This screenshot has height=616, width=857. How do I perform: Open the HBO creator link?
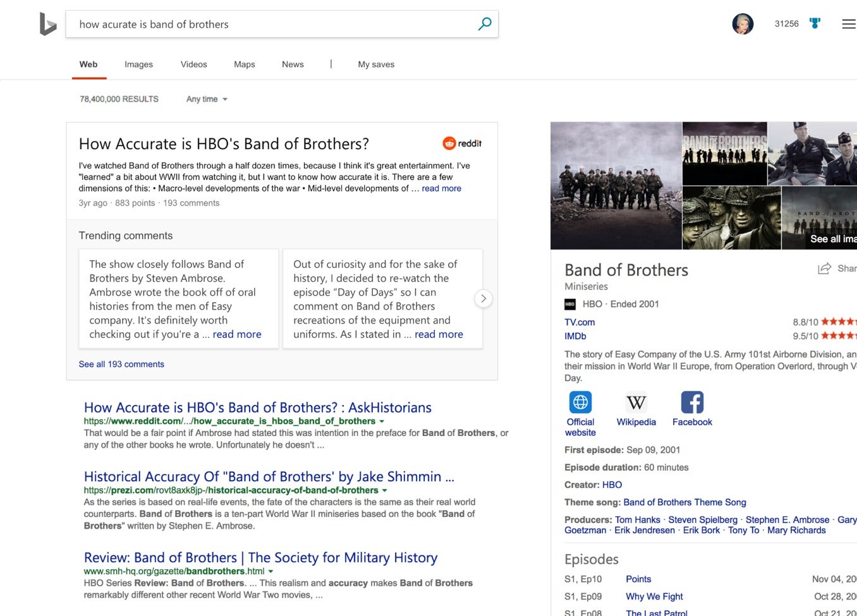[x=612, y=485]
